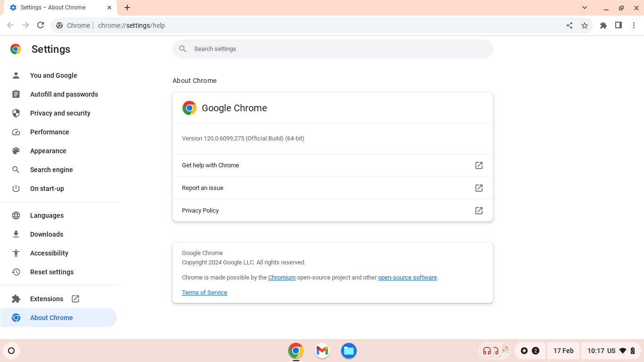Click the Version 120.0.6099.275 text
The width and height of the screenshot is (644, 362).
pos(243,139)
